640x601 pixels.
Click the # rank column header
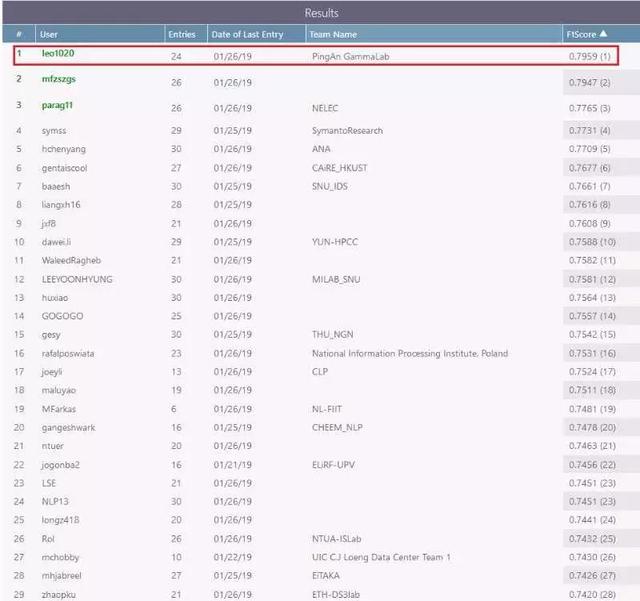pos(18,34)
